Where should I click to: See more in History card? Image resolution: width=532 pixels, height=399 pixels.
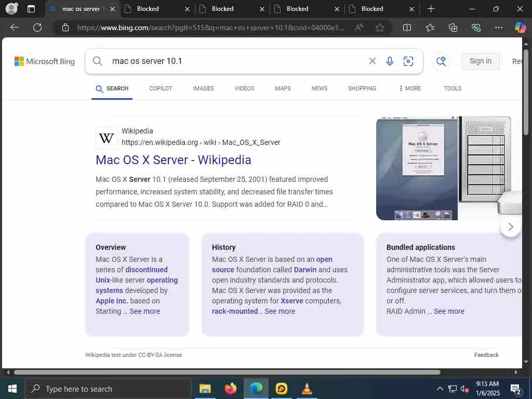[280, 311]
